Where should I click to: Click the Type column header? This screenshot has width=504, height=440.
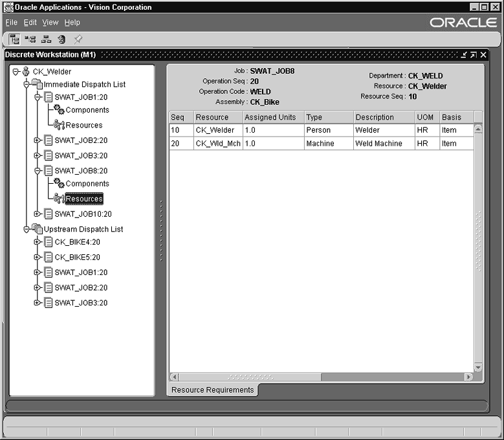pyautogui.click(x=329, y=117)
